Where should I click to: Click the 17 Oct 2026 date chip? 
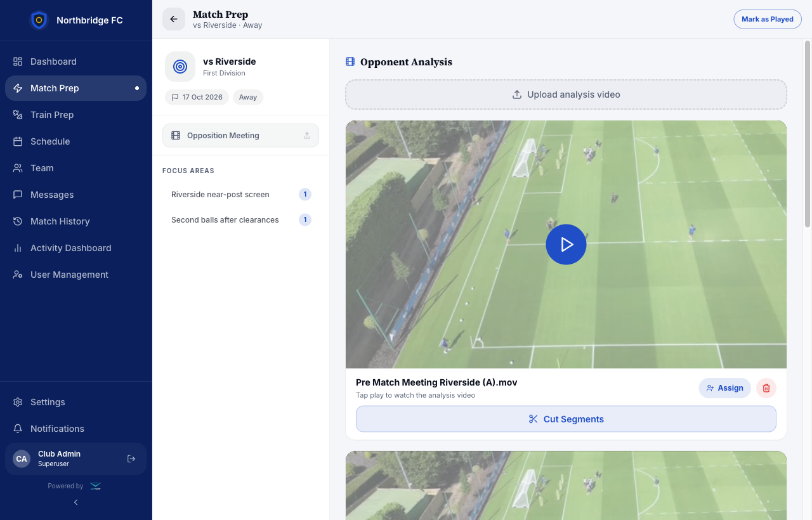pos(197,97)
